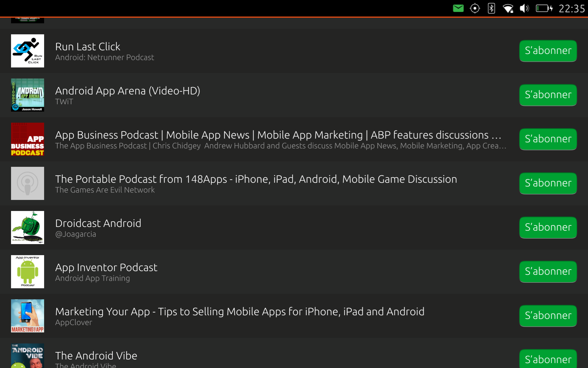Open the Wi-Fi network indicator
The width and height of the screenshot is (588, 368).
click(508, 8)
